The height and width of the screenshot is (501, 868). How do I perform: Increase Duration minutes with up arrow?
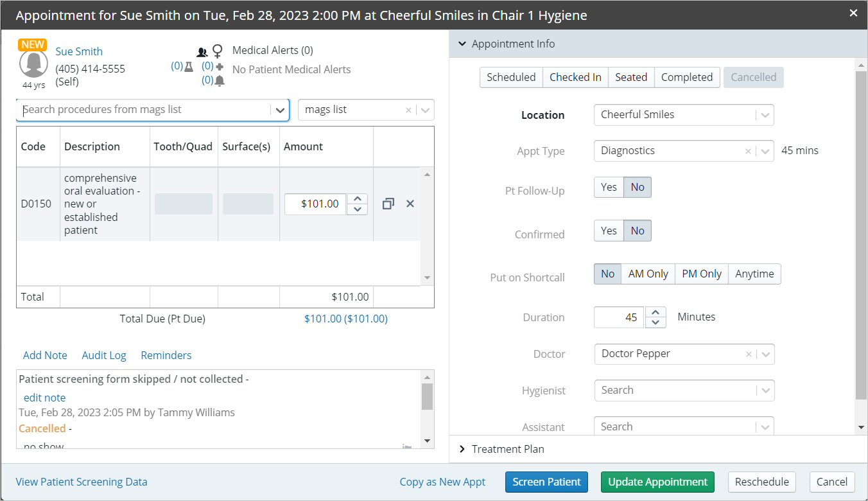point(655,313)
